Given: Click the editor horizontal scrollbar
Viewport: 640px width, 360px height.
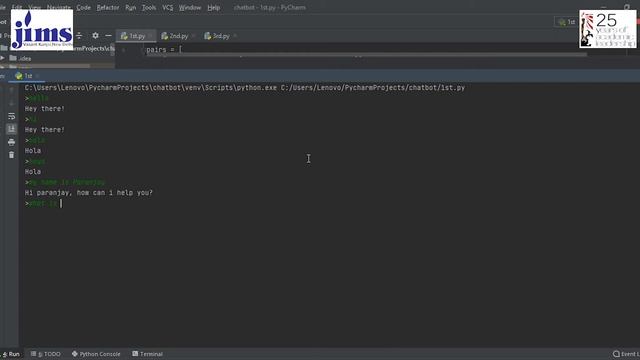Looking at the screenshot, I should tap(367, 54).
